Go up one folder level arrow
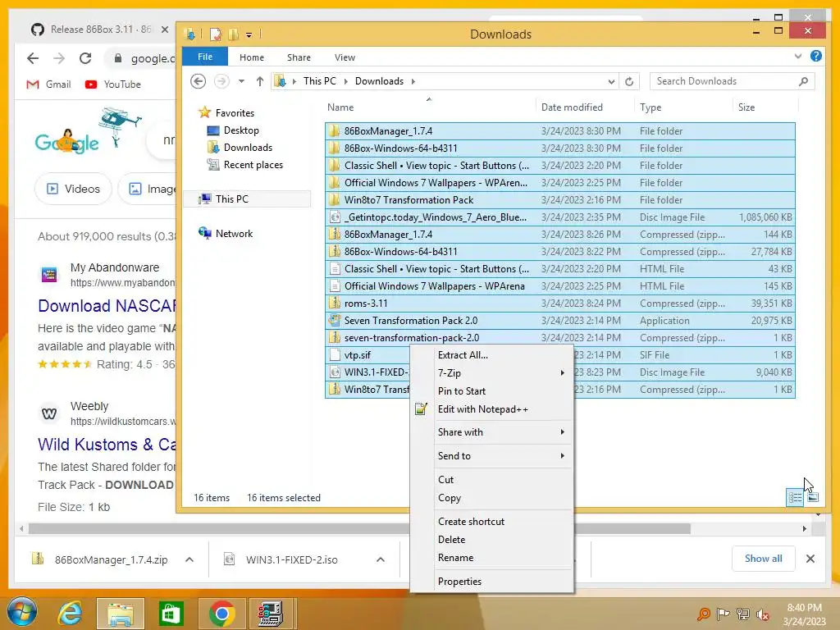This screenshot has width=840, height=630. (x=260, y=81)
